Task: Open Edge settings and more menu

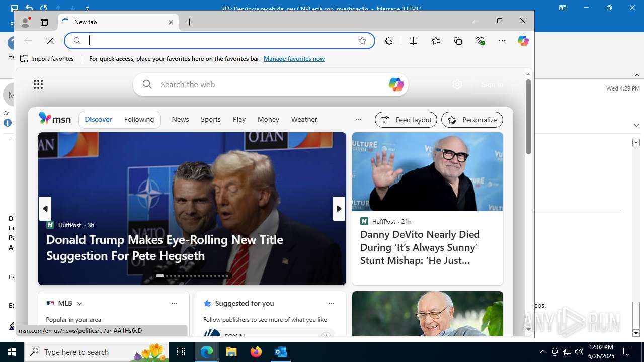Action: [x=502, y=41]
